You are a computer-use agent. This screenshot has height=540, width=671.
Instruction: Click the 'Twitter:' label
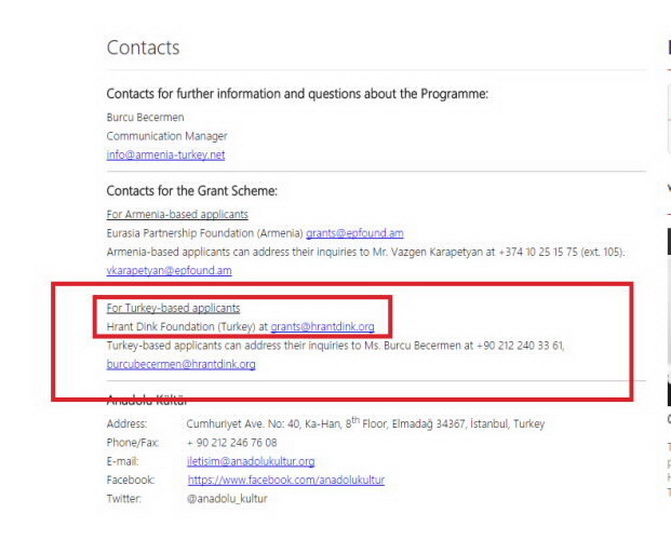coord(124,499)
